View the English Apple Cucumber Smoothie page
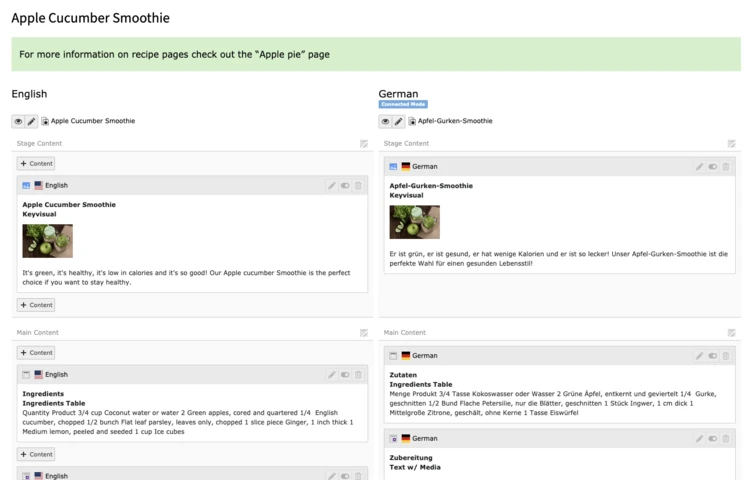 click(18, 121)
